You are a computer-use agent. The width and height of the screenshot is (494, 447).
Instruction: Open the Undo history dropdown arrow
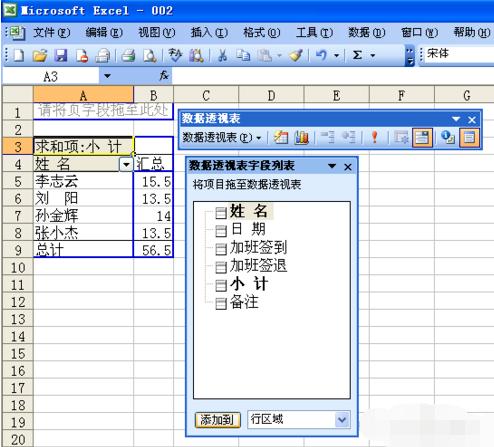coord(336,56)
